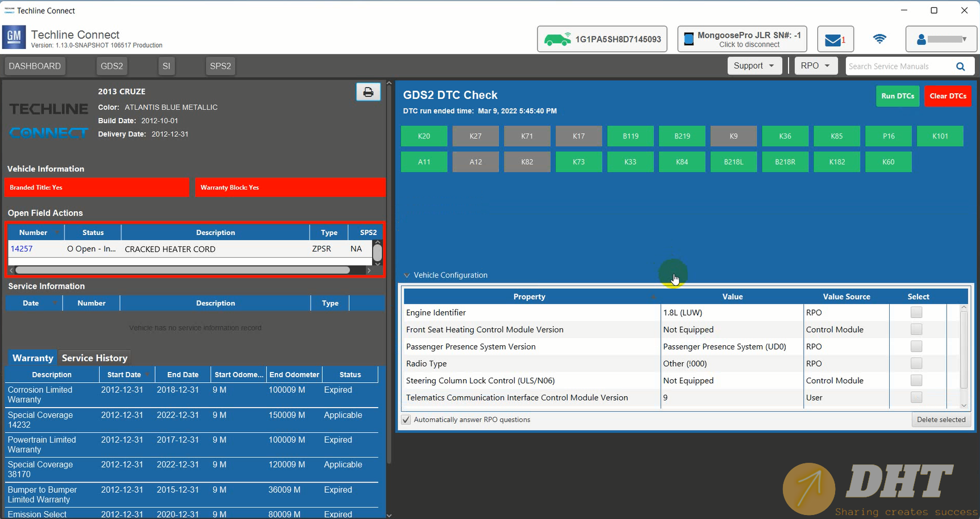
Task: Click the search magnifier icon
Action: coord(960,66)
